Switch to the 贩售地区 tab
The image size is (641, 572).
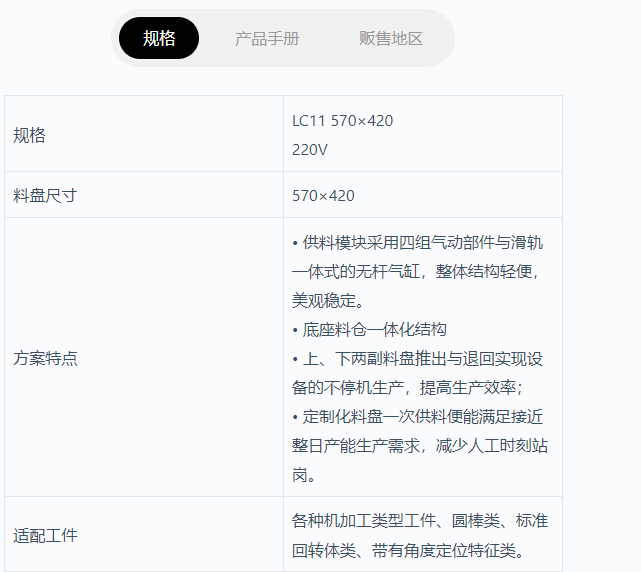coord(391,38)
